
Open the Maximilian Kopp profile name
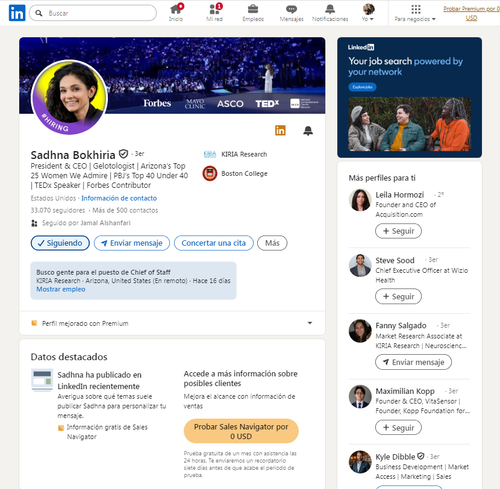(x=405, y=391)
